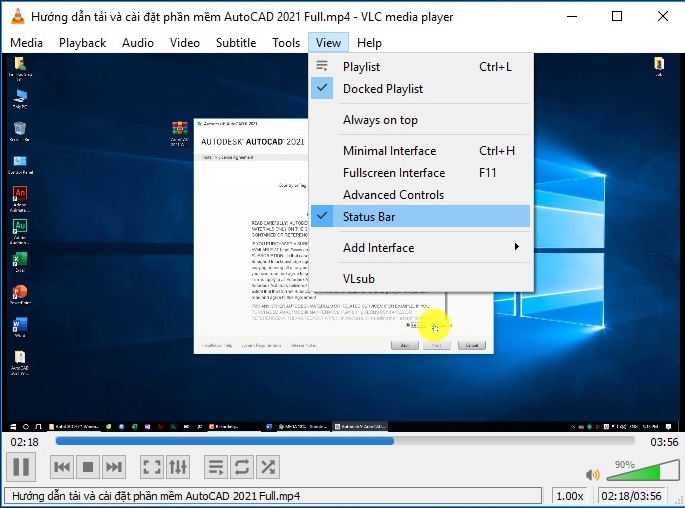The height and width of the screenshot is (508, 685).
Task: Click the file name in status bar
Action: [156, 496]
